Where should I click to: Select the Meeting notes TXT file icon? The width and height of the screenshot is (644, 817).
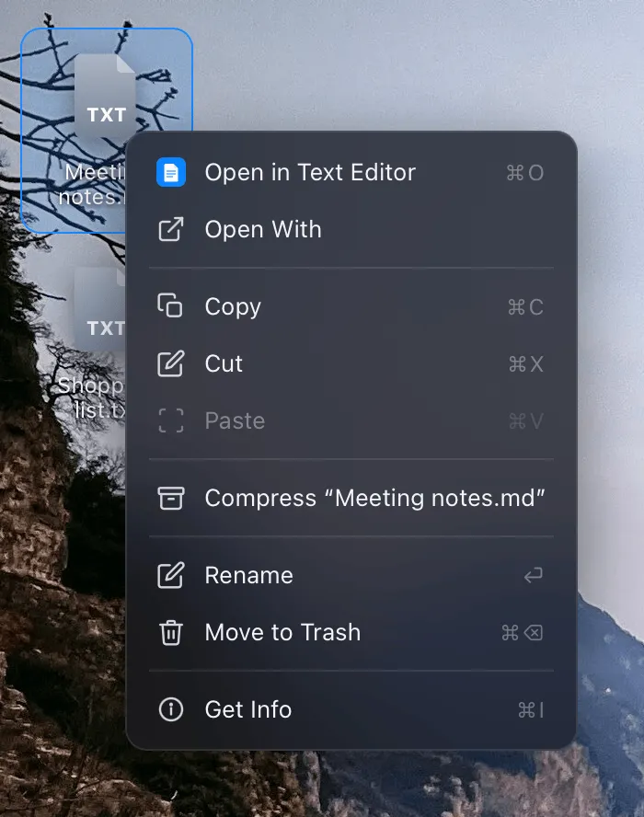click(x=106, y=96)
